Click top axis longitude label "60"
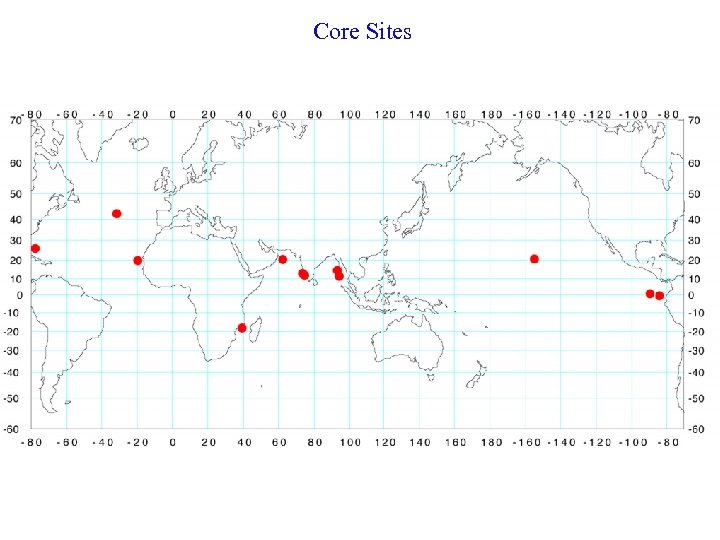This screenshot has height=540, width=720. [x=279, y=114]
